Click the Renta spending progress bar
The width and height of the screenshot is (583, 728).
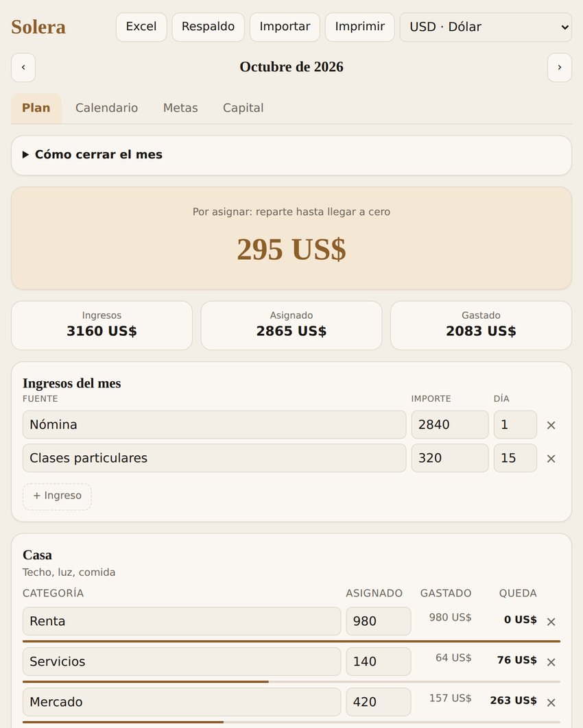tap(291, 641)
